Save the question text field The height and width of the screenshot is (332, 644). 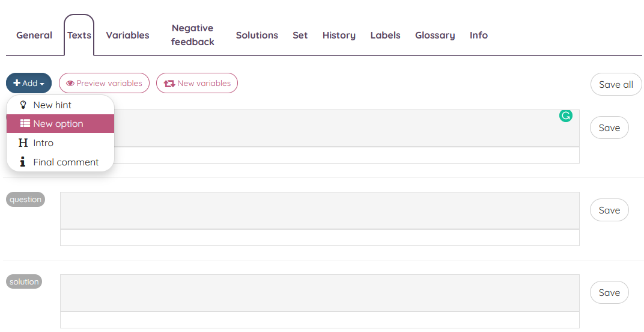coord(609,210)
